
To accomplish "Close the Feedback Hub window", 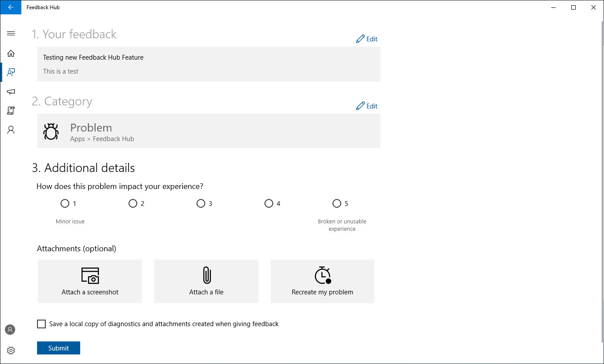I will pyautogui.click(x=594, y=7).
